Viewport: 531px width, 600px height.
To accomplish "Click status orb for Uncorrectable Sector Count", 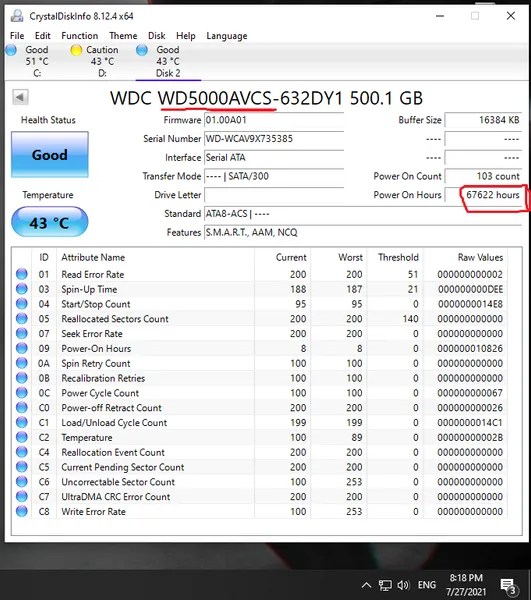I will coord(22,482).
